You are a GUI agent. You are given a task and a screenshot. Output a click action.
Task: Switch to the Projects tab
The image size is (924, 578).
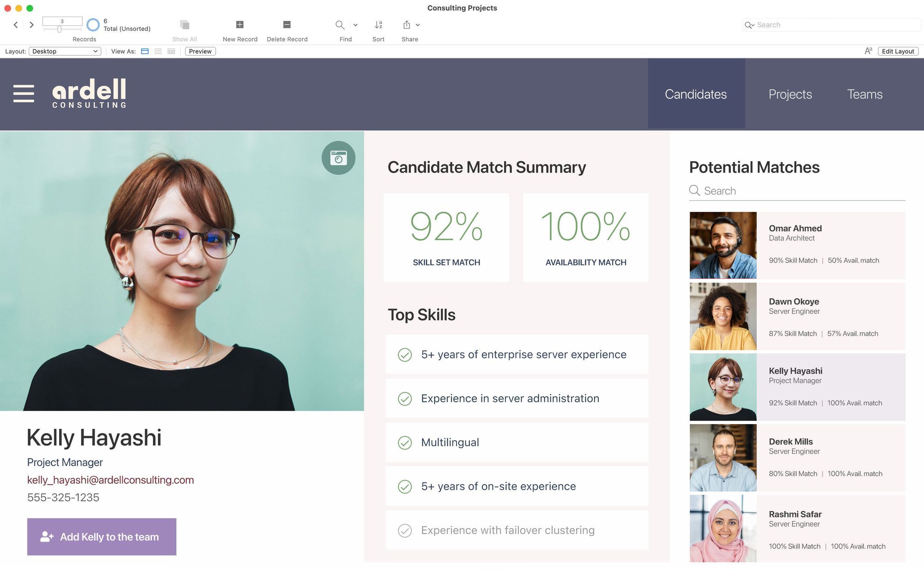pos(790,94)
